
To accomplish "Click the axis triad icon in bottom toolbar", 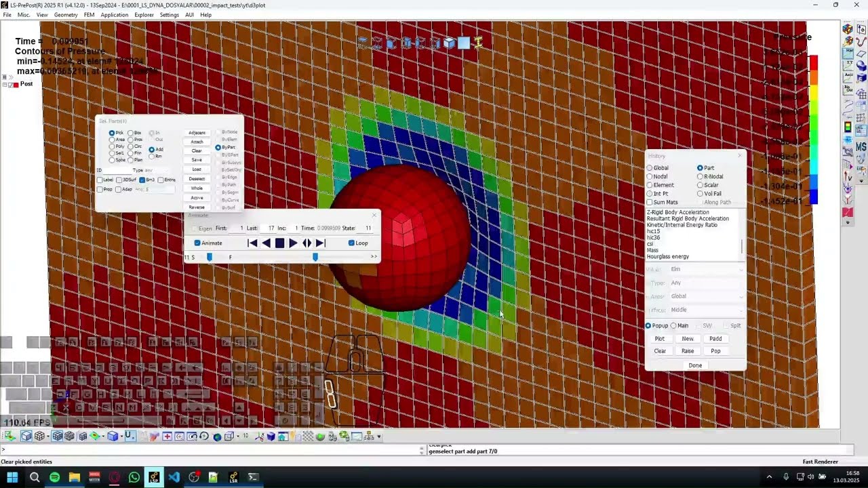I will click(x=260, y=436).
